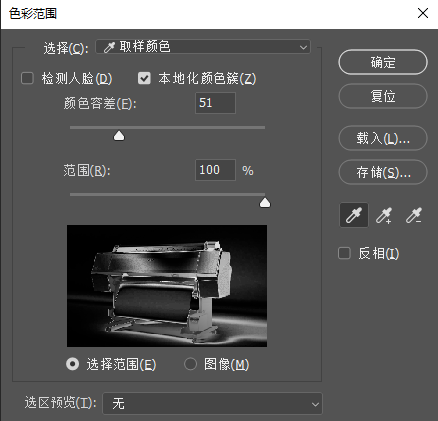The image size is (438, 421).
Task: Select the Eyedropper sampling tool
Action: point(354,215)
